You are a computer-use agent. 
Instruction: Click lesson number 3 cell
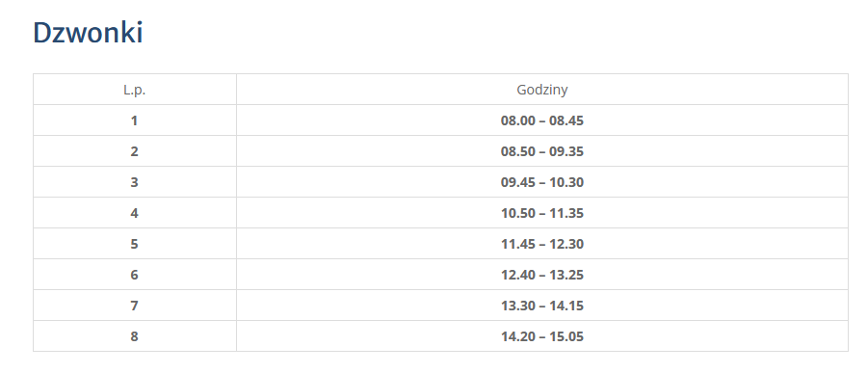[135, 182]
